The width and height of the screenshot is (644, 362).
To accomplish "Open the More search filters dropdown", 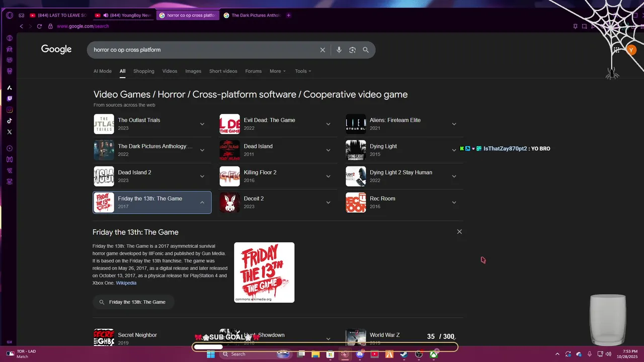I will (x=277, y=71).
